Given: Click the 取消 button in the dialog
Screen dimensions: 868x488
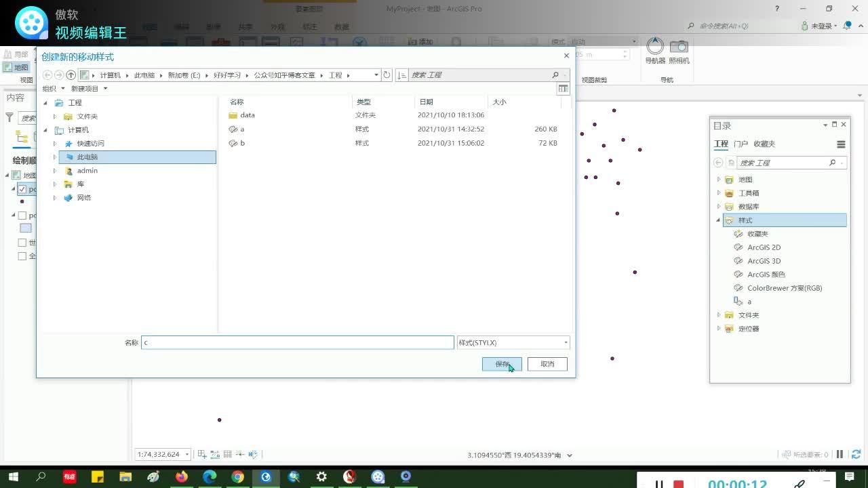Looking at the screenshot, I should point(547,364).
